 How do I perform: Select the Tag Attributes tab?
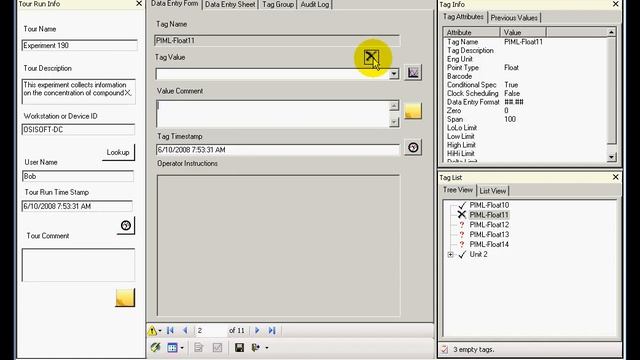pyautogui.click(x=463, y=17)
